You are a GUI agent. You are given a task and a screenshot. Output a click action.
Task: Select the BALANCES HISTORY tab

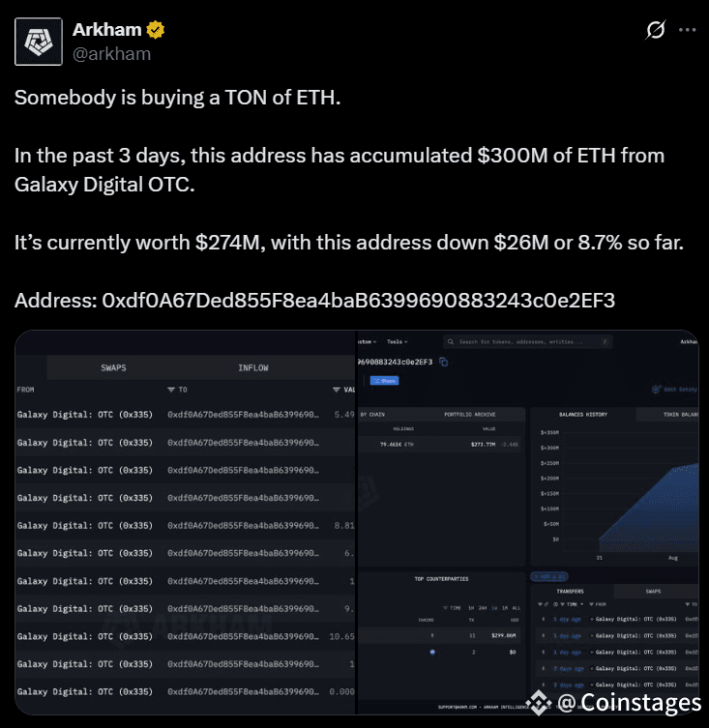click(x=583, y=414)
